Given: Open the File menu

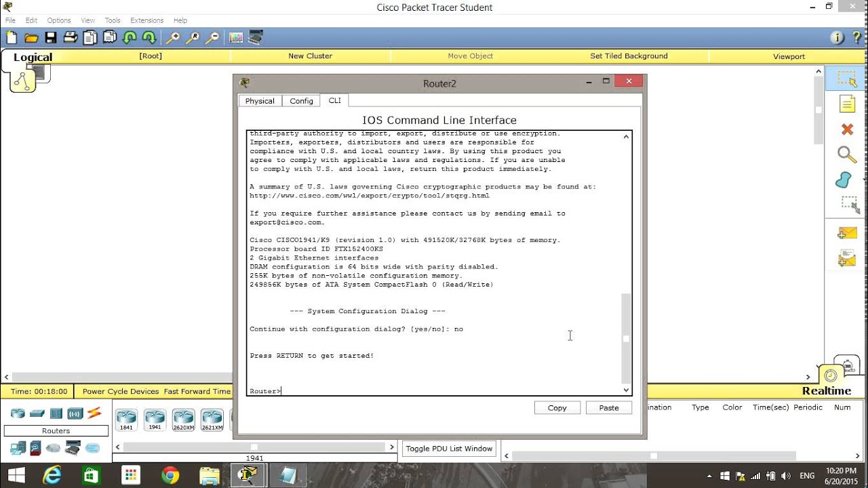Looking at the screenshot, I should [x=10, y=20].
